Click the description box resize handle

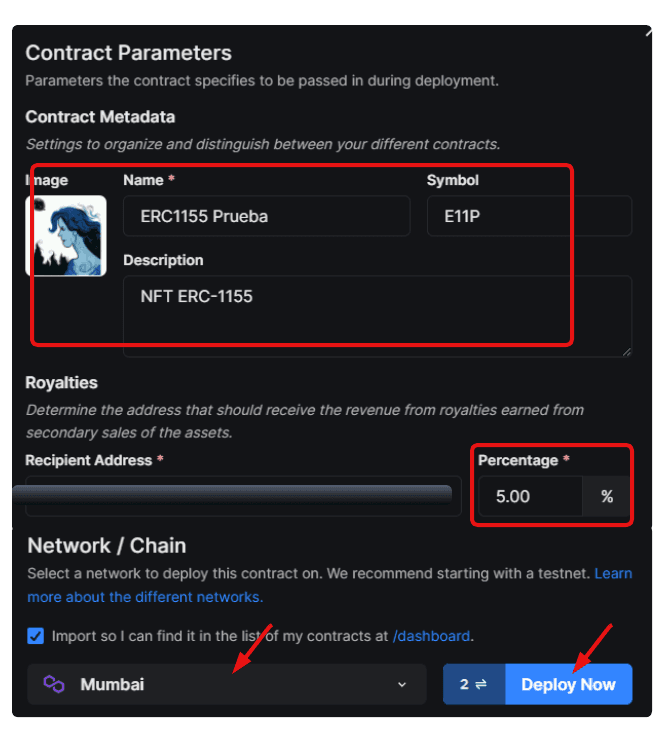coord(626,352)
